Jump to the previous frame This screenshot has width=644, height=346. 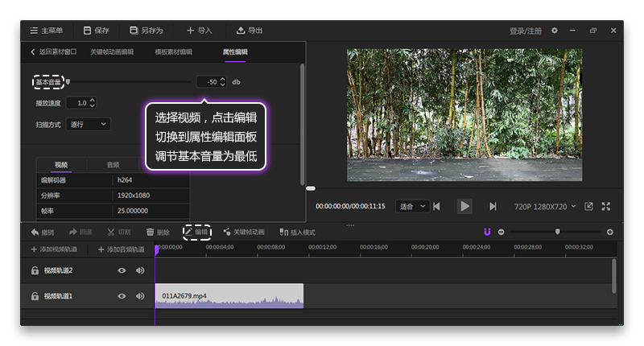(436, 207)
